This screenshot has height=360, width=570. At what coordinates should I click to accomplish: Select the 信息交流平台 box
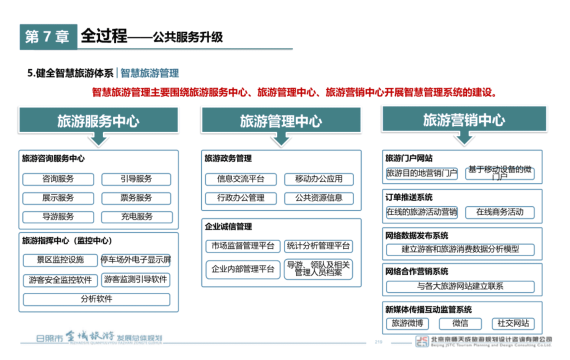pos(241,179)
